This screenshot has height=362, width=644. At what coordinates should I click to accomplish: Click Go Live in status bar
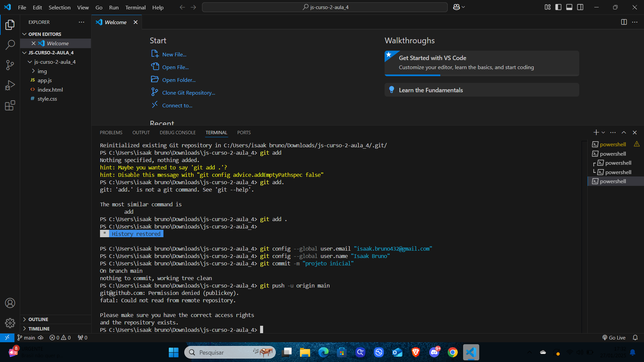614,338
